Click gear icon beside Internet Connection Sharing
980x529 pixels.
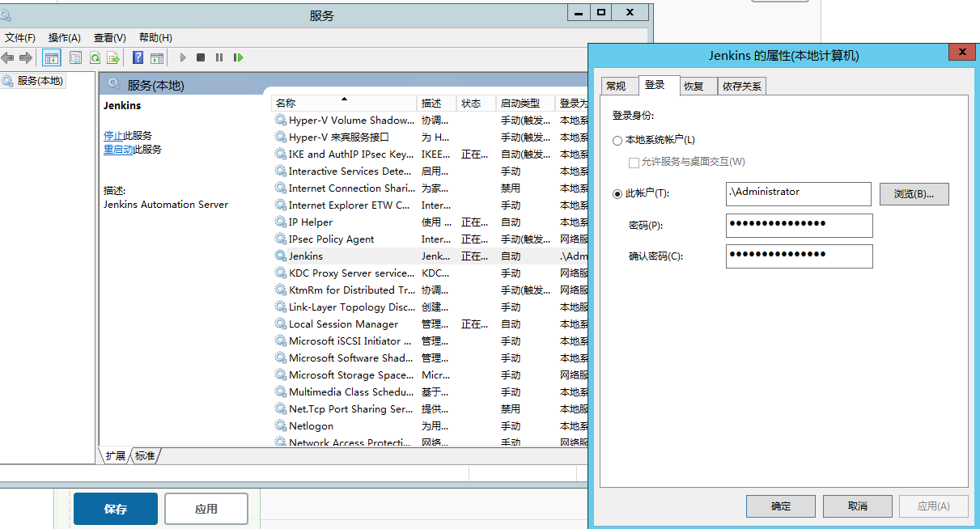(x=281, y=188)
